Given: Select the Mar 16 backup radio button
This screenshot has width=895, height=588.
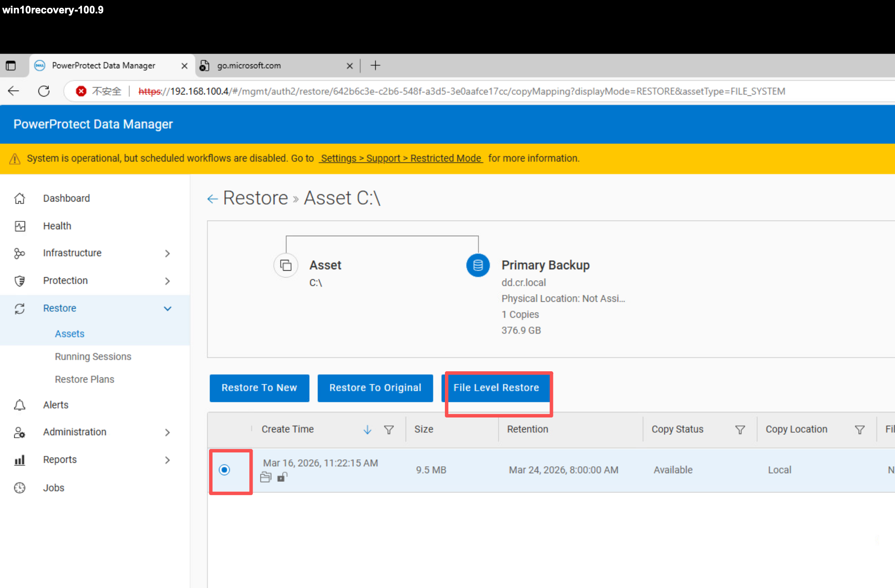Looking at the screenshot, I should 224,470.
